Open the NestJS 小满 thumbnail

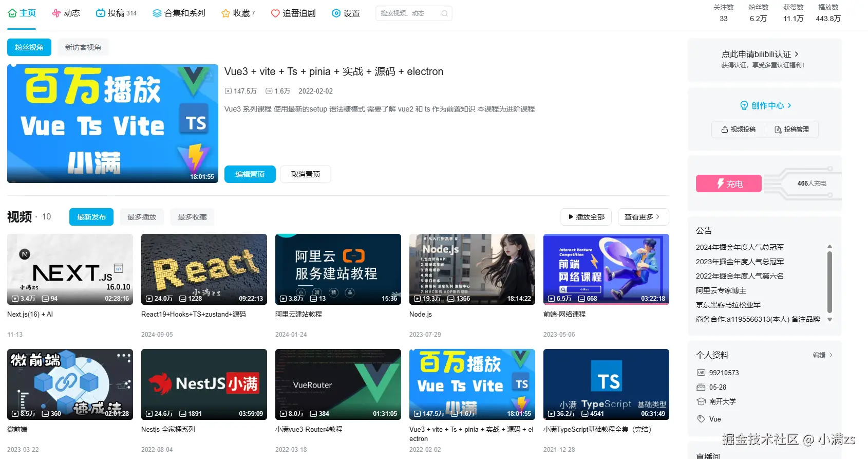[x=204, y=384]
